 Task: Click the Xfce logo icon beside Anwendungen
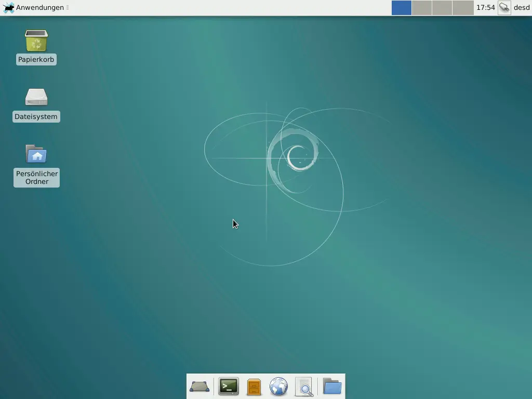[9, 7]
